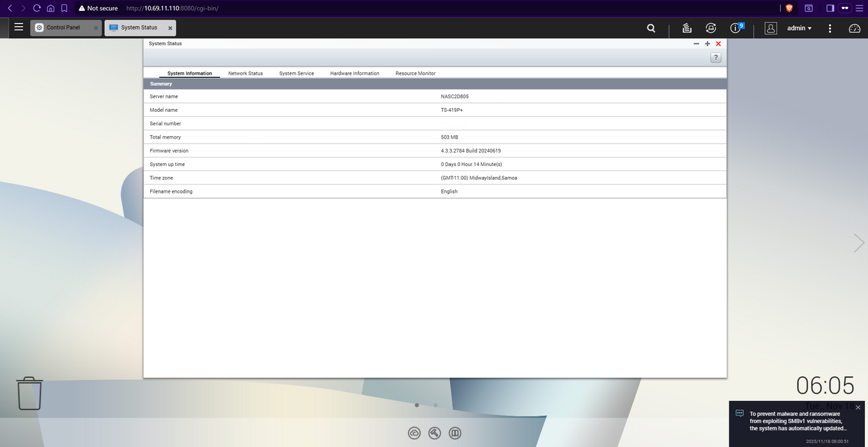Click the help question mark button

(x=716, y=57)
